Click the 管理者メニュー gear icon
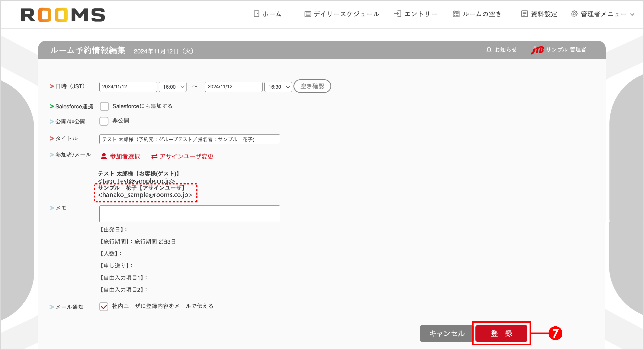This screenshot has width=644, height=350. tap(574, 14)
